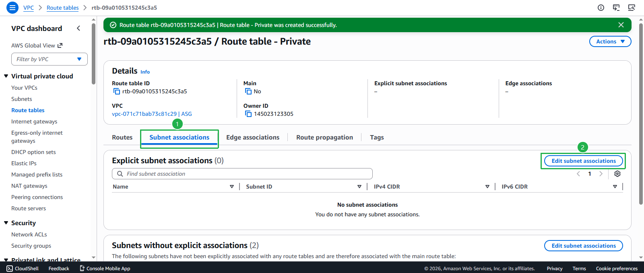The image size is (644, 273).
Task: Go to previous page of associations
Action: point(578,174)
